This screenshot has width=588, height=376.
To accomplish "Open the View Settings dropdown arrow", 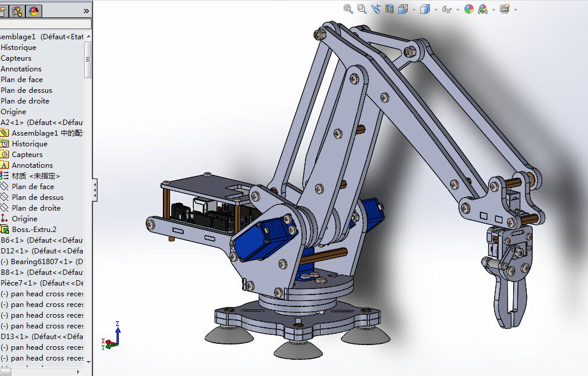I will point(515,10).
